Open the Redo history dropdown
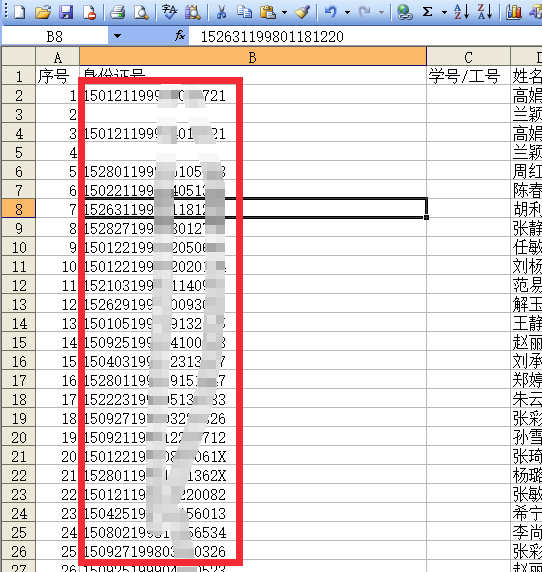Image resolution: width=542 pixels, height=572 pixels. tap(381, 13)
